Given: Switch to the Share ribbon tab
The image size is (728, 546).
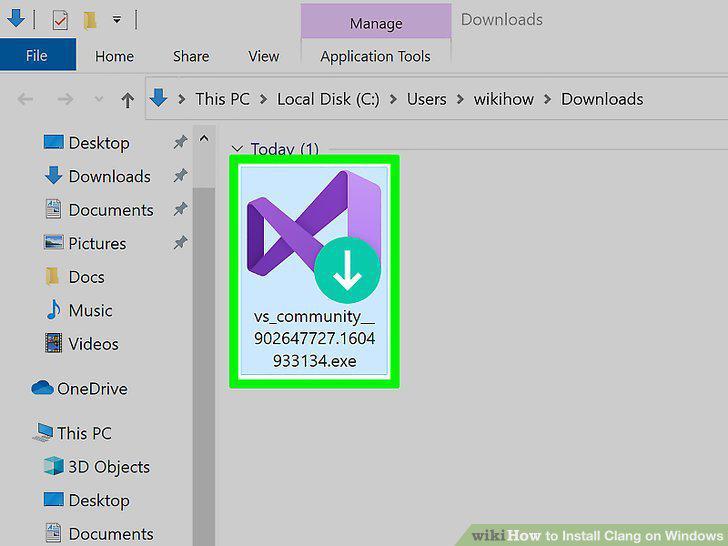Looking at the screenshot, I should (x=191, y=57).
